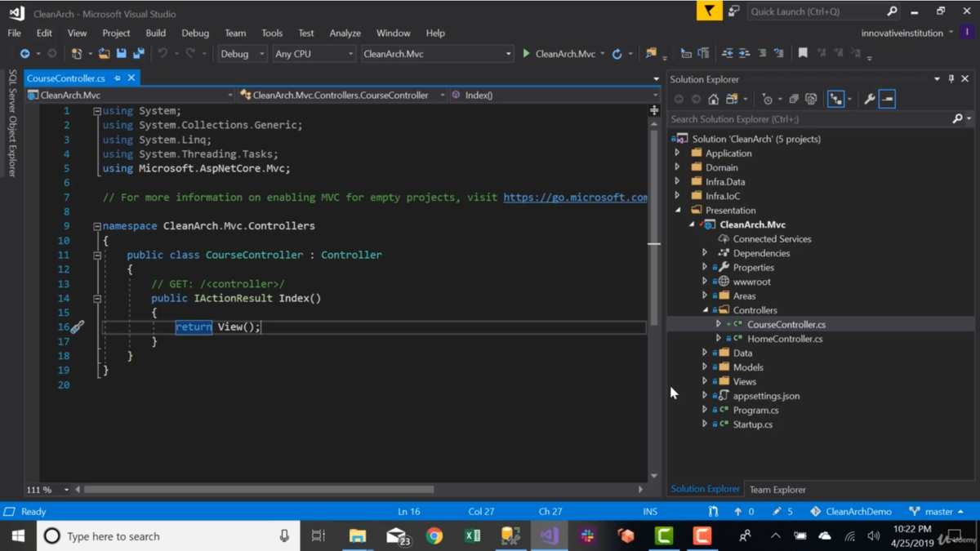Click the Navigate Backward arrow in toolbar
This screenshot has width=980, height=551.
25,54
